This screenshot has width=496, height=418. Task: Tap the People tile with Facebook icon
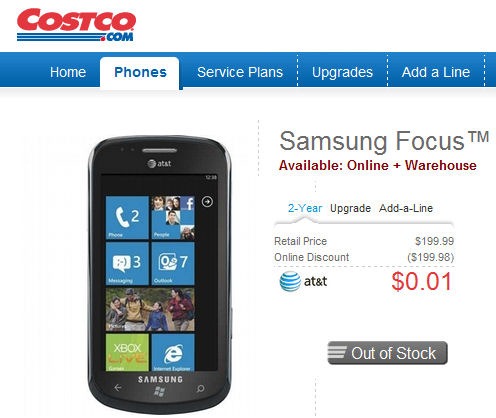173,218
